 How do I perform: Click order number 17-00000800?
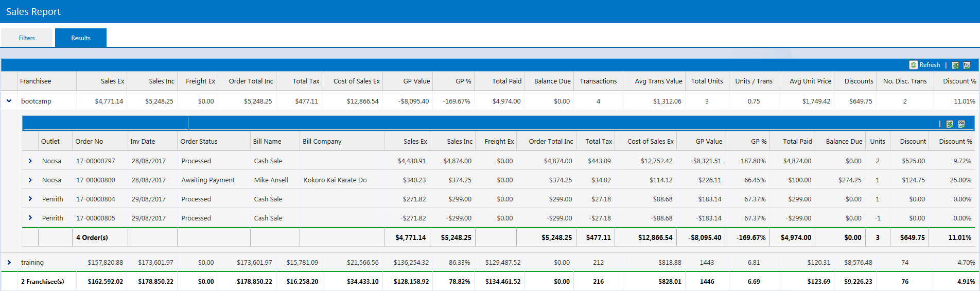[x=96, y=180]
